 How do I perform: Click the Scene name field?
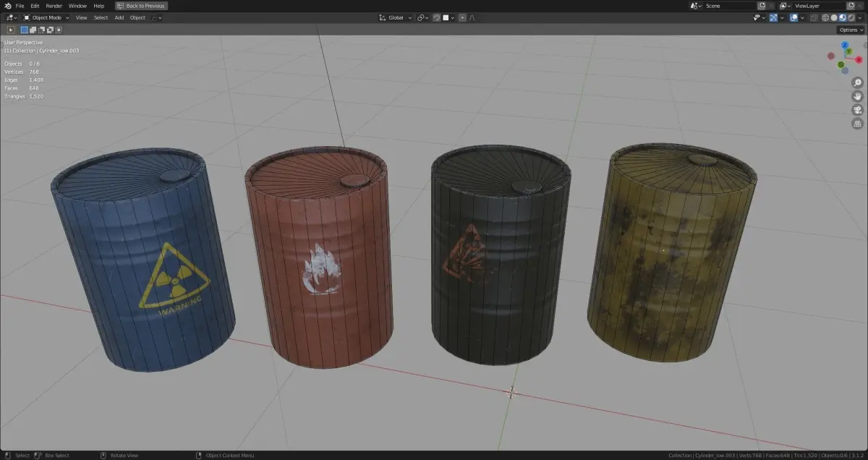pos(728,6)
